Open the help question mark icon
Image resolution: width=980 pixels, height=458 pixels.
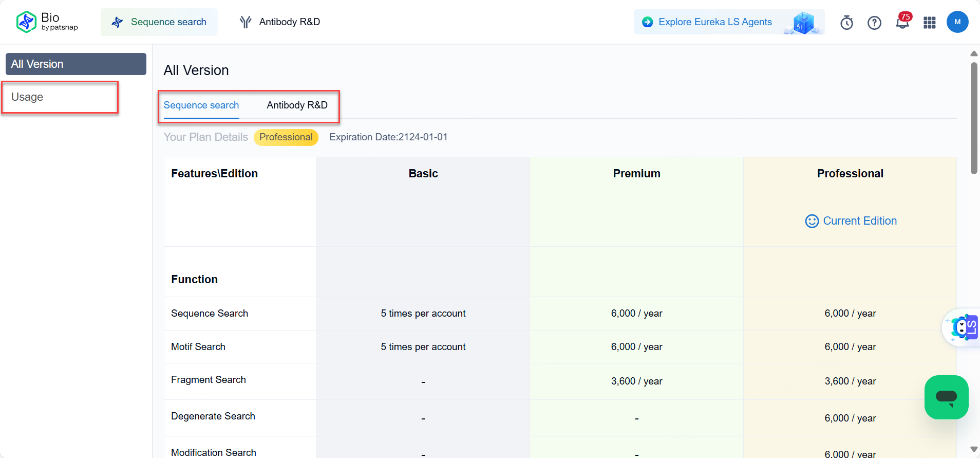[x=874, y=23]
